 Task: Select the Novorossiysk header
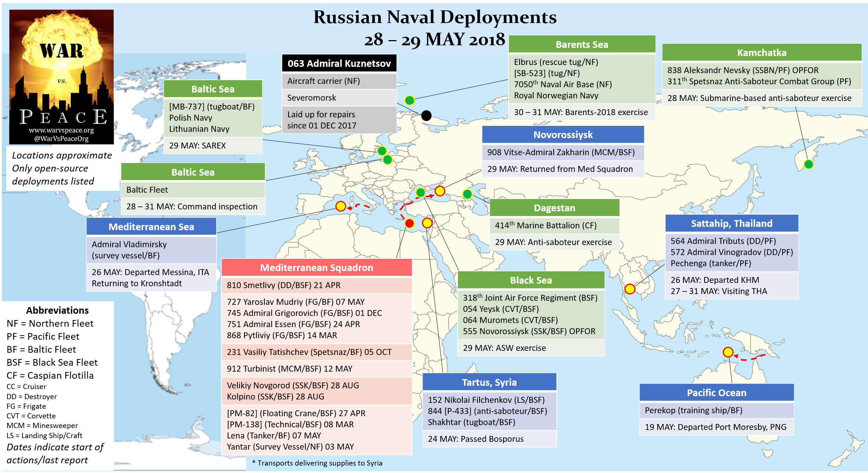563,135
